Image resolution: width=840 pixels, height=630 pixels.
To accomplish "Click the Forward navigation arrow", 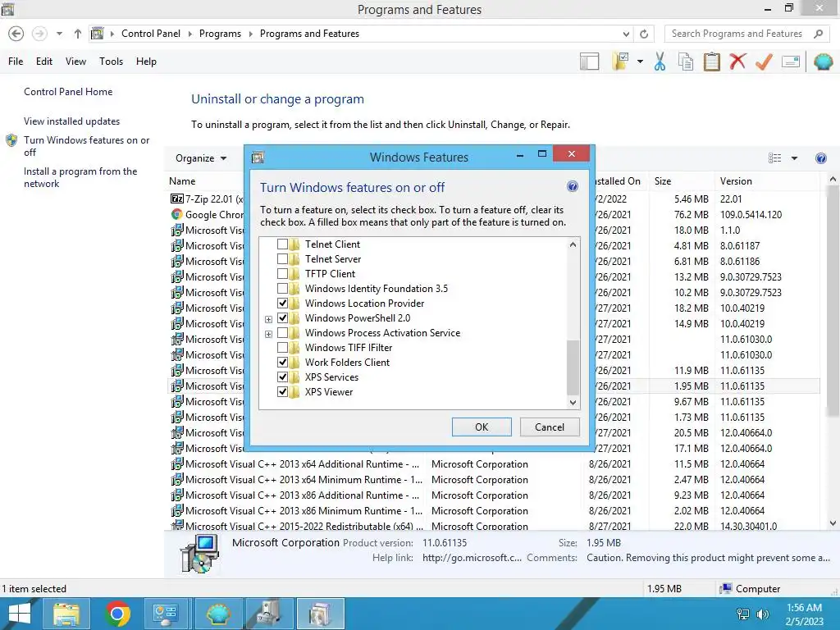I will click(x=39, y=34).
